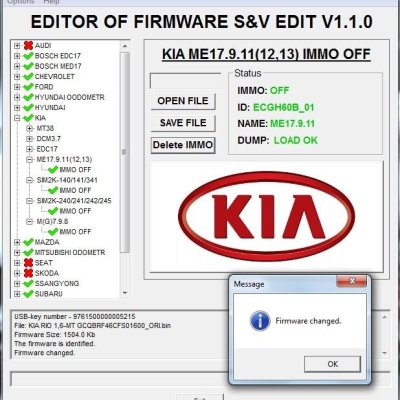Viewport: 400px width, 400px height.
Task: Click the green check beside CHEVROLET
Action: click(x=28, y=76)
